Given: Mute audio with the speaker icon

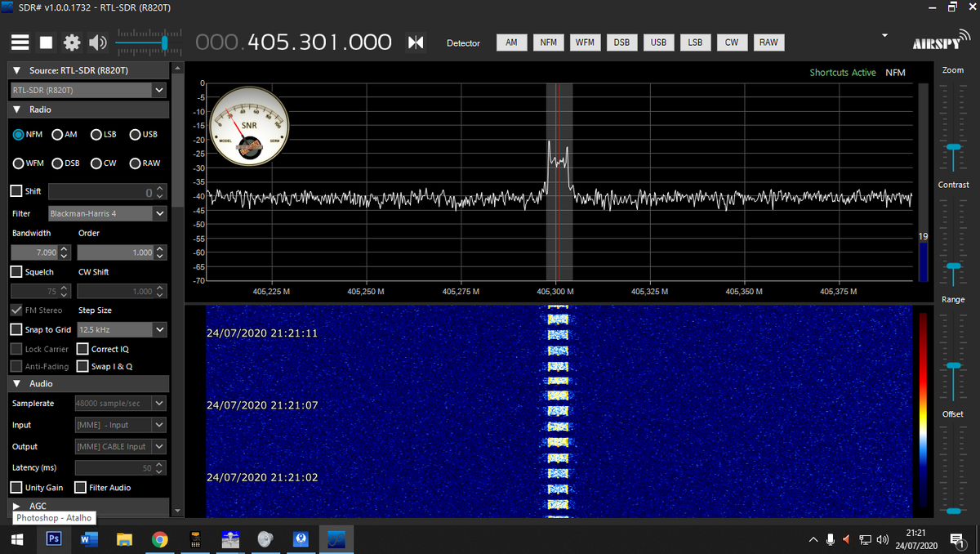Looking at the screenshot, I should [x=98, y=42].
